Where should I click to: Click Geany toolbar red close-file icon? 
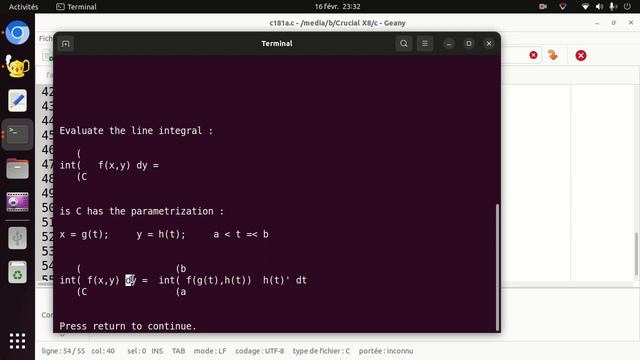point(533,55)
